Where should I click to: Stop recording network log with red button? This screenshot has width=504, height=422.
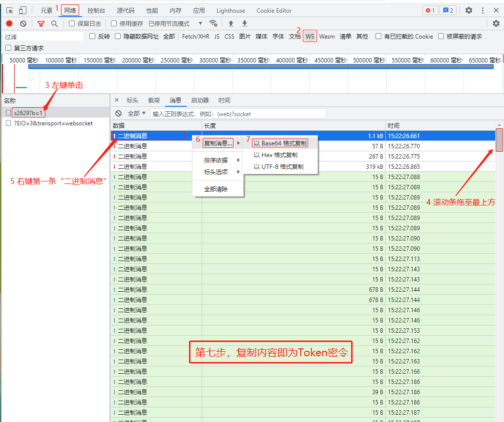pos(9,23)
